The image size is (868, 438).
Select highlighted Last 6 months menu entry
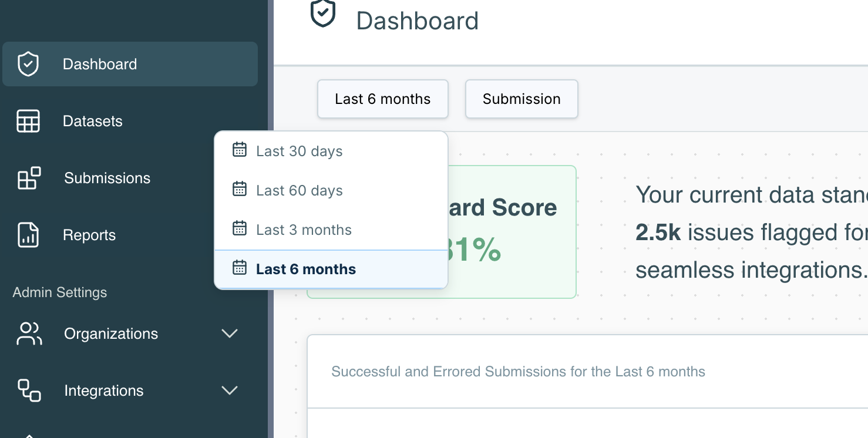point(305,269)
